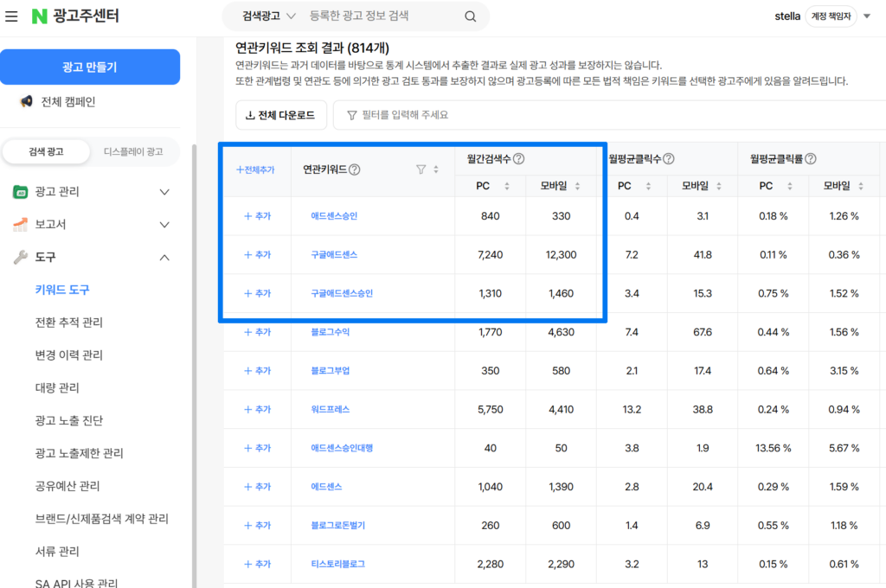Open the 애드센스 keyword link
Screen dimensions: 886x588
click(x=326, y=486)
